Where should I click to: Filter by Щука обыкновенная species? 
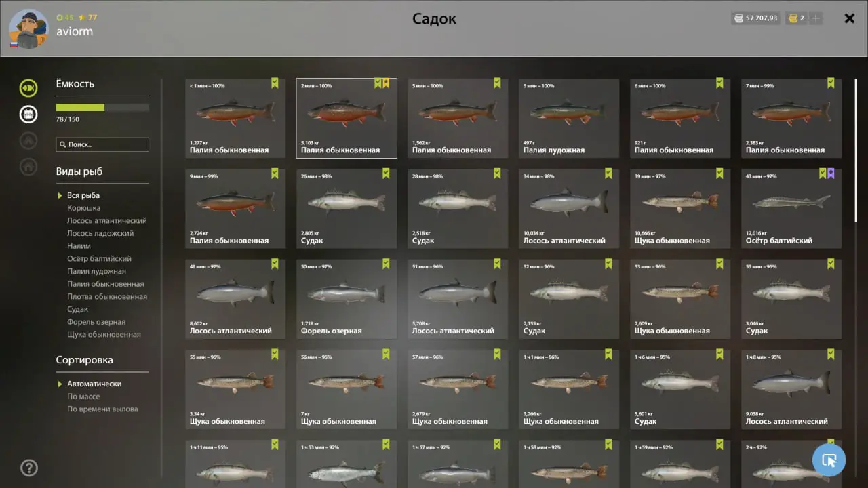click(x=104, y=335)
